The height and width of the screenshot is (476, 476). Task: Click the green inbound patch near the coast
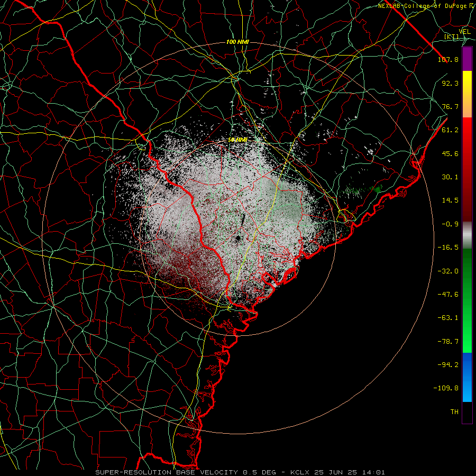click(378, 189)
